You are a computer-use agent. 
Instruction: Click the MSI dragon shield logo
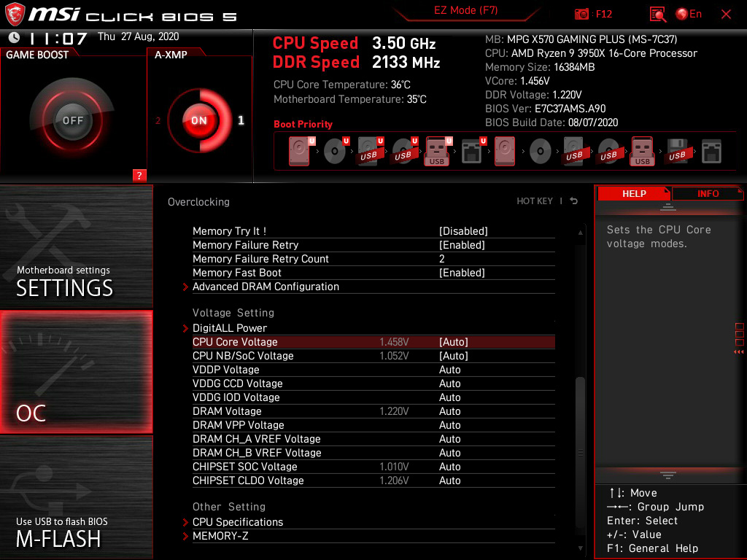tap(15, 15)
